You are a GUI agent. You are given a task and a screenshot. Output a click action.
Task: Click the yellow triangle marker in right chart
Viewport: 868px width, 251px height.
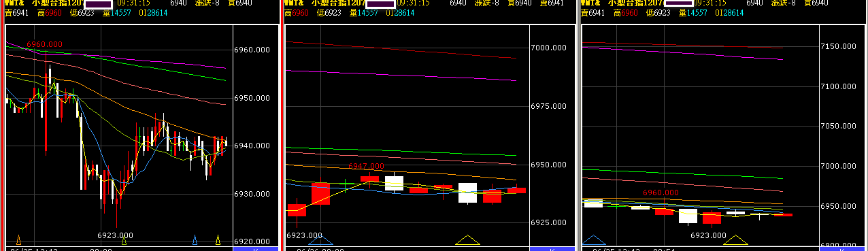pos(735,239)
